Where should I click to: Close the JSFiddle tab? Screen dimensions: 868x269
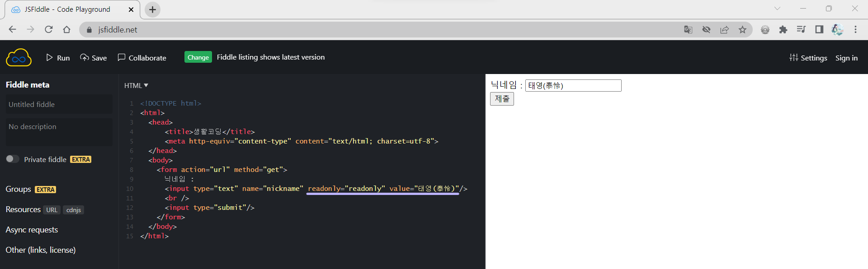pyautogui.click(x=131, y=9)
